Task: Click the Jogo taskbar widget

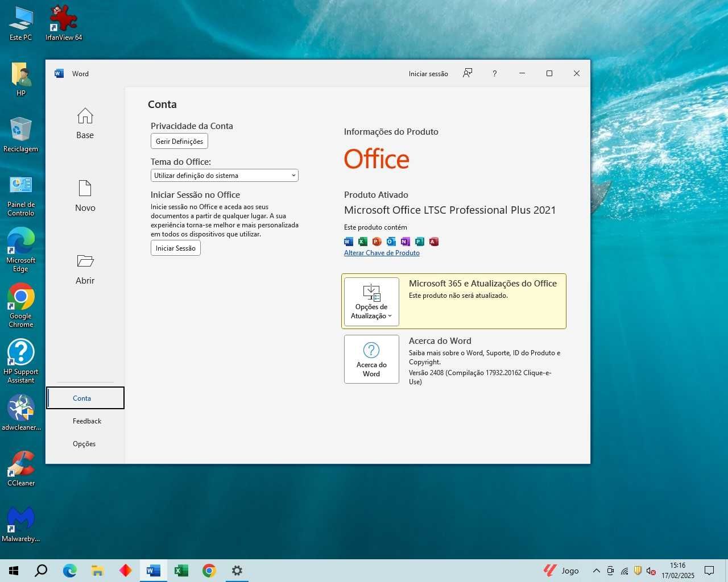Action: tap(561, 571)
